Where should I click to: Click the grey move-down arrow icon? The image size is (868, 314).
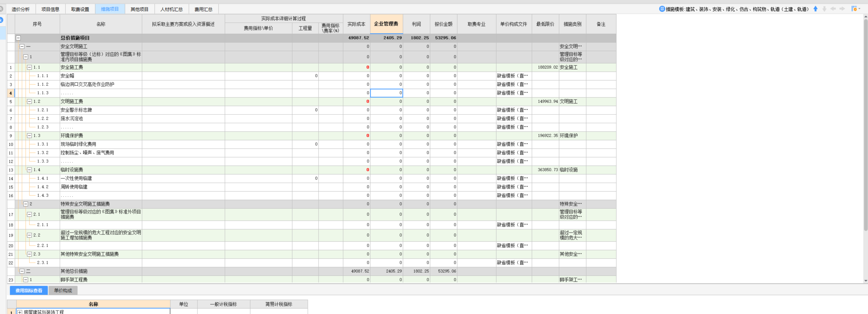pyautogui.click(x=824, y=9)
